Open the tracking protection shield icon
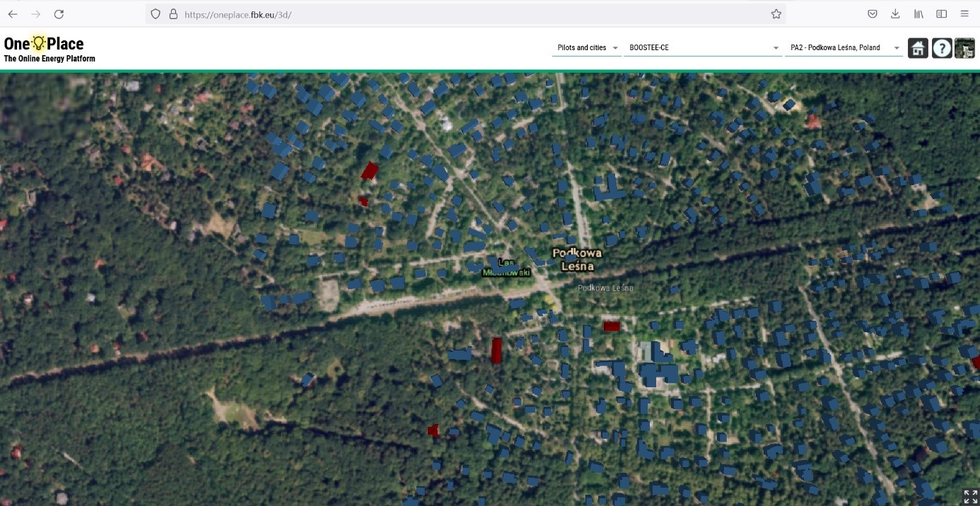 (x=156, y=14)
